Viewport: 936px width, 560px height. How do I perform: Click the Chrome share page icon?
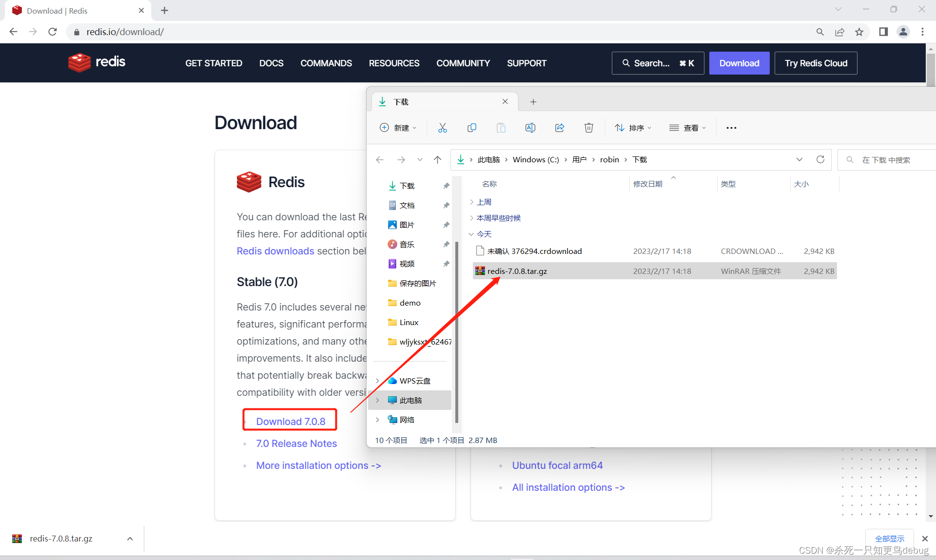click(x=839, y=32)
